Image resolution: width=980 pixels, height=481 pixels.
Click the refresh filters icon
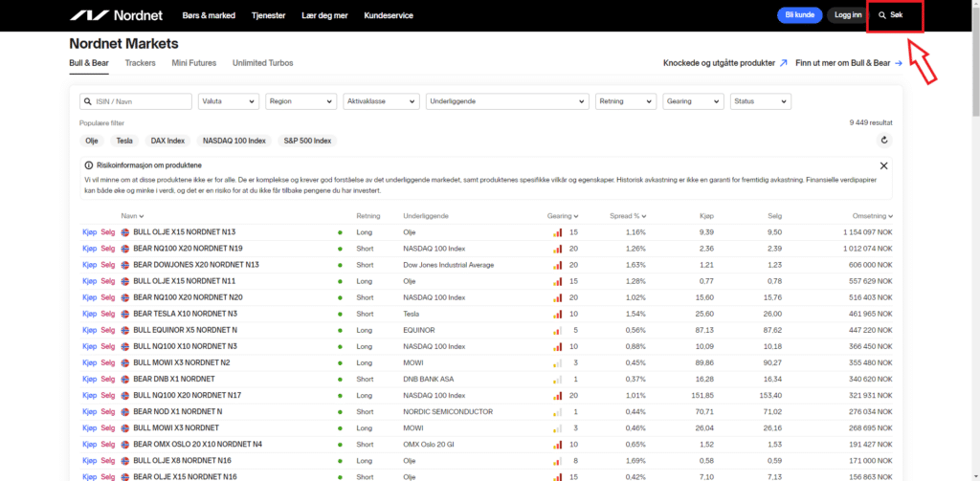(883, 141)
